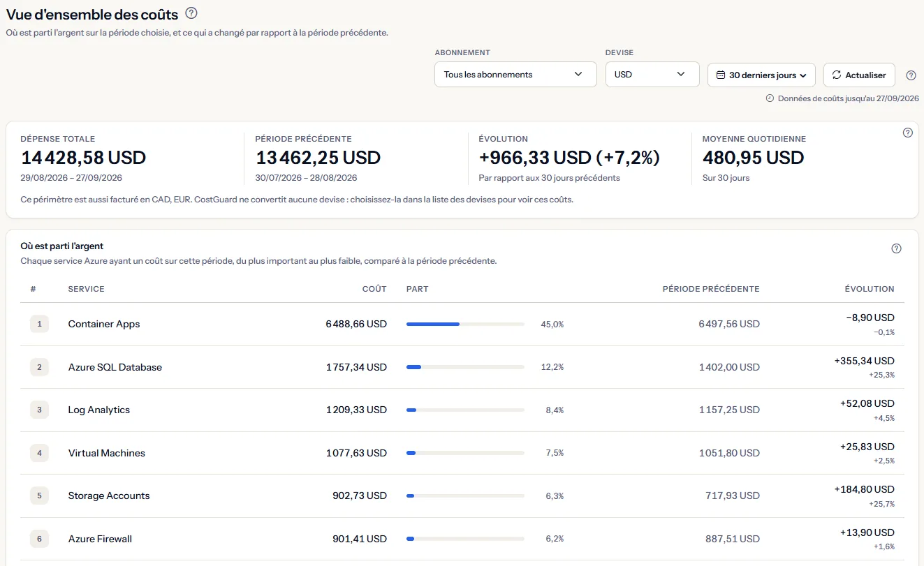This screenshot has width=924, height=566.
Task: Open the '30 derniers jours' period selector
Action: point(762,75)
